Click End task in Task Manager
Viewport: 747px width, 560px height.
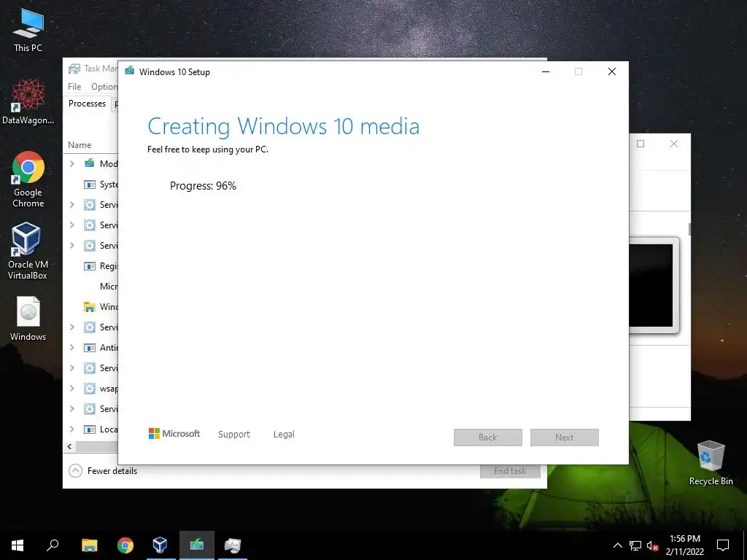click(x=510, y=471)
